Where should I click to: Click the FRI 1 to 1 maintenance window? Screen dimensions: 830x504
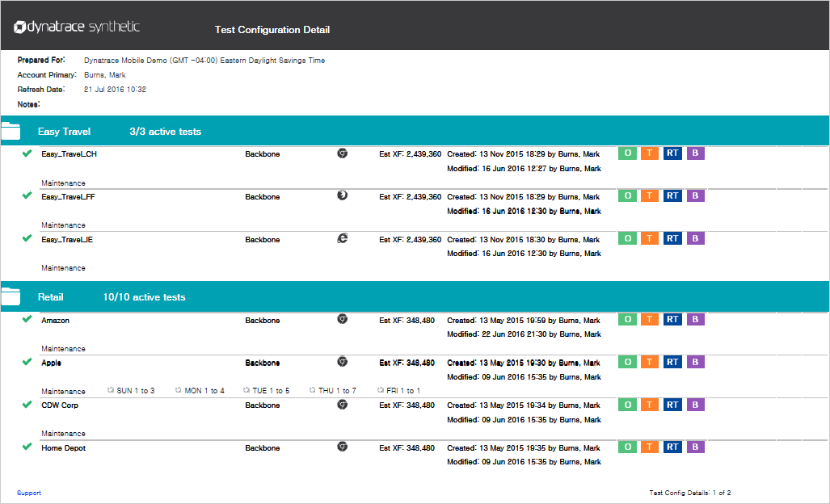pos(398,391)
